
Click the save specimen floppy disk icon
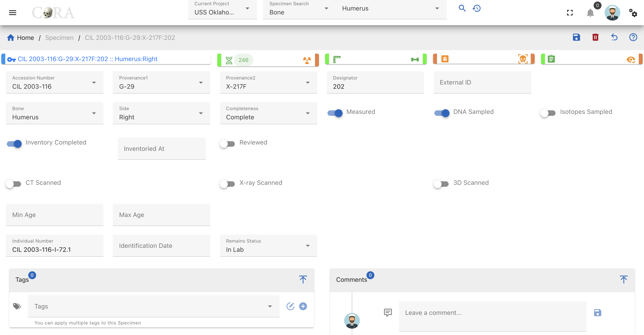pos(576,37)
